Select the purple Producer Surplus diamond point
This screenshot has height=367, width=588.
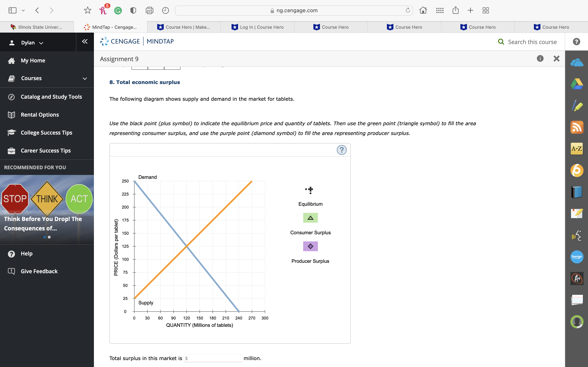[x=310, y=246]
